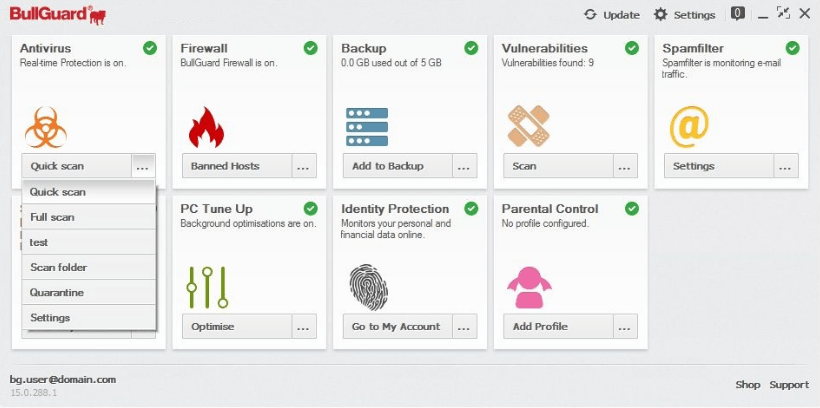Click the pink girl Parental Control icon
820x408 pixels.
pos(529,287)
